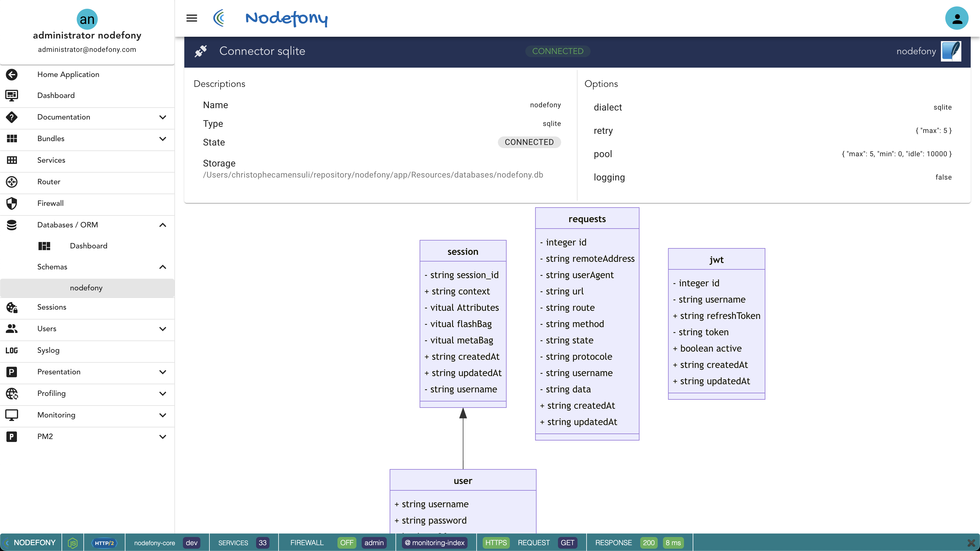Image resolution: width=980 pixels, height=551 pixels.
Task: Expand the Documentation menu
Action: pos(163,117)
